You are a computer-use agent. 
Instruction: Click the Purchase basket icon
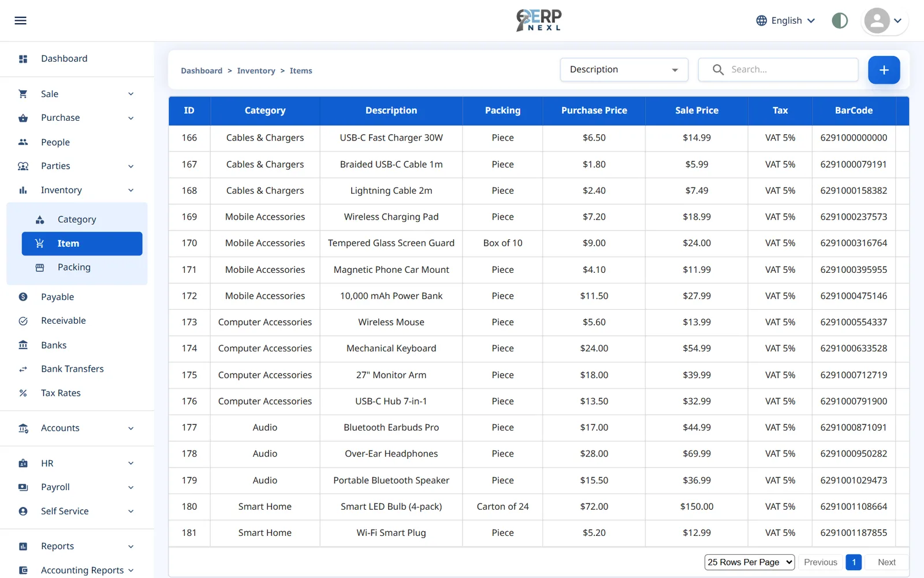(x=23, y=118)
